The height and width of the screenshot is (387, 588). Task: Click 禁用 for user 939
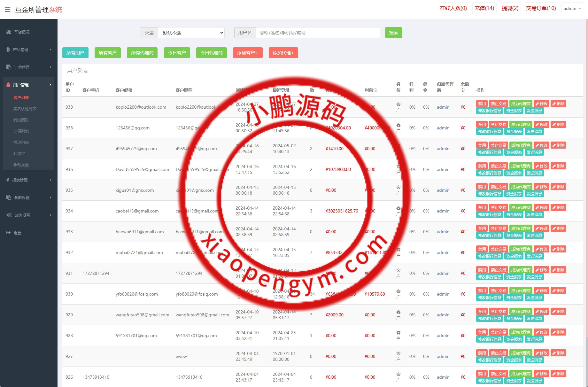click(482, 104)
